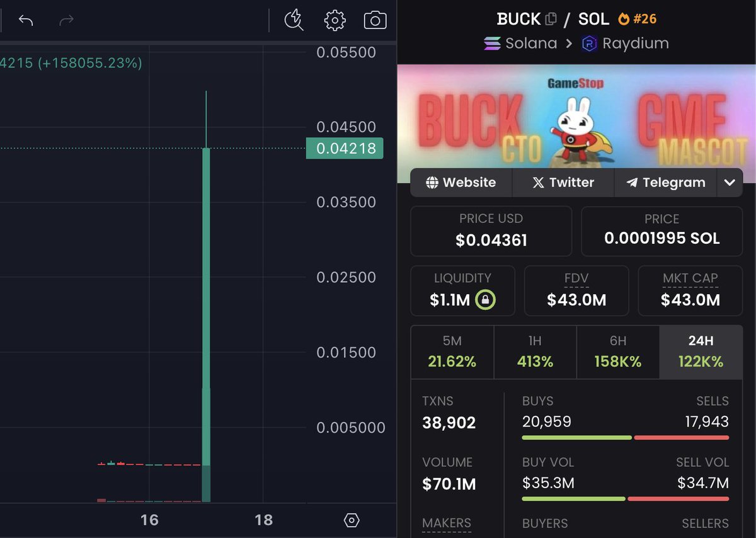Click the BUCK GameStop mascot banner
Image resolution: width=756 pixels, height=538 pixels.
click(576, 115)
